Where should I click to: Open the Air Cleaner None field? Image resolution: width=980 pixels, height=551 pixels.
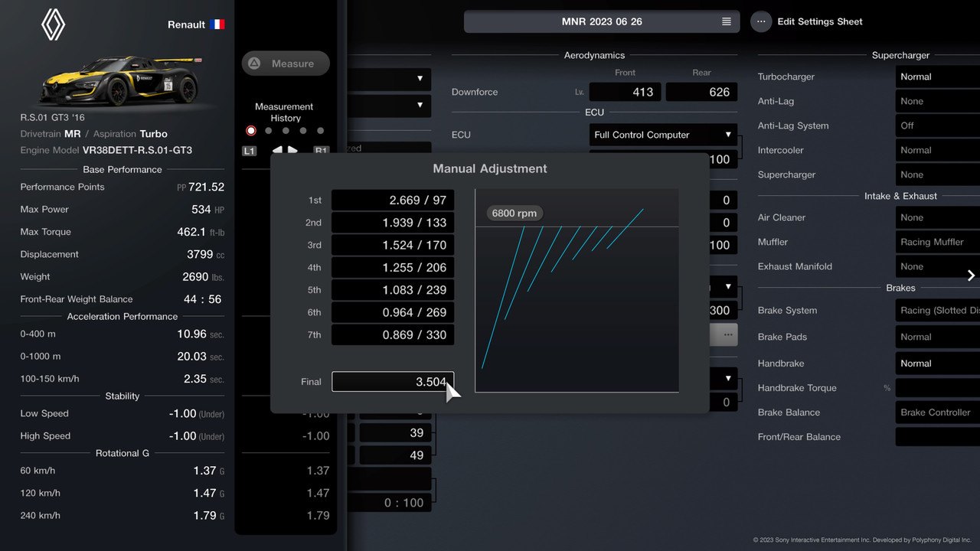pyautogui.click(x=938, y=217)
